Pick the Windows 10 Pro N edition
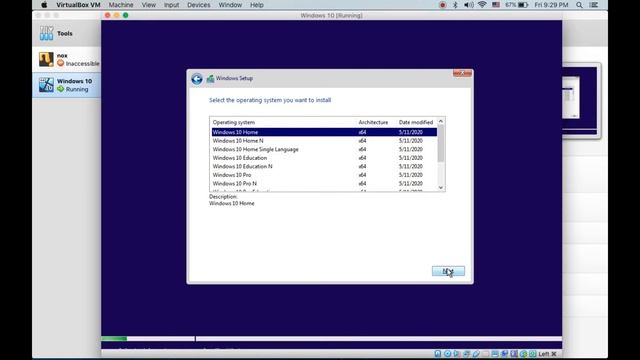This screenshot has height=360, width=640. (x=324, y=183)
